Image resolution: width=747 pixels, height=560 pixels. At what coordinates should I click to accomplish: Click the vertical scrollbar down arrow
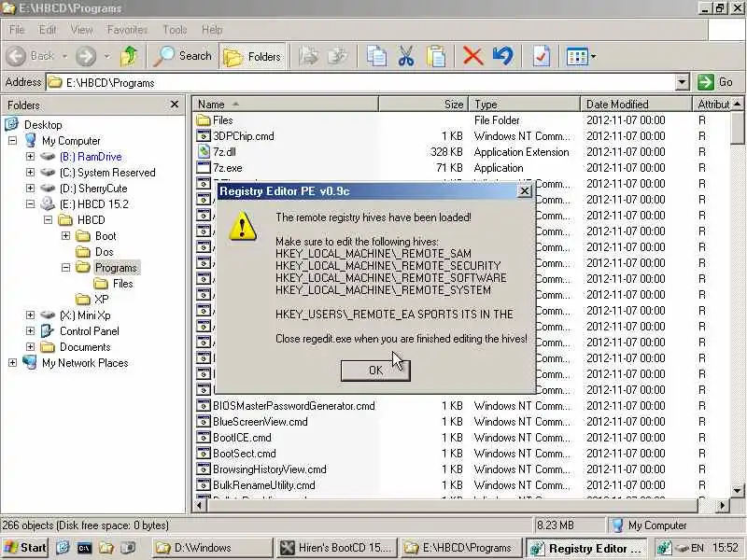click(737, 490)
